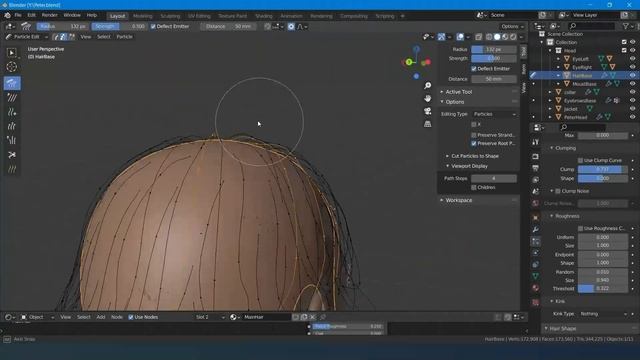
Task: Open Particle menu in viewport header
Action: click(x=124, y=37)
